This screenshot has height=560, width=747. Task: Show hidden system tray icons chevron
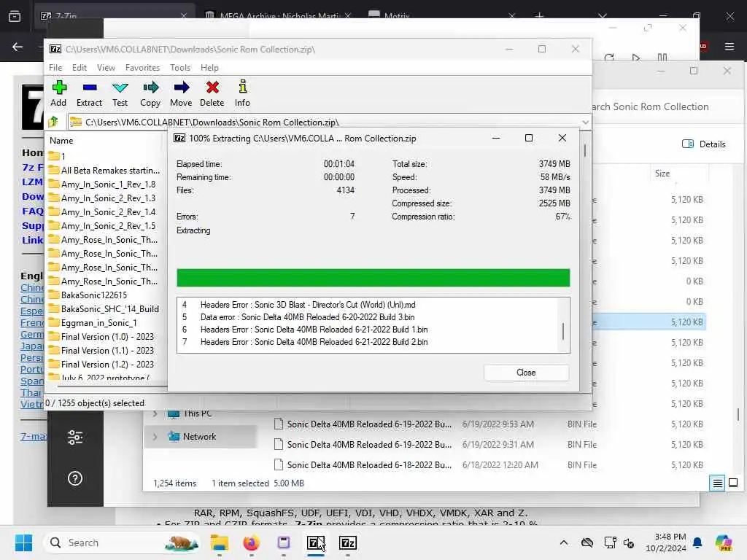tap(564, 542)
